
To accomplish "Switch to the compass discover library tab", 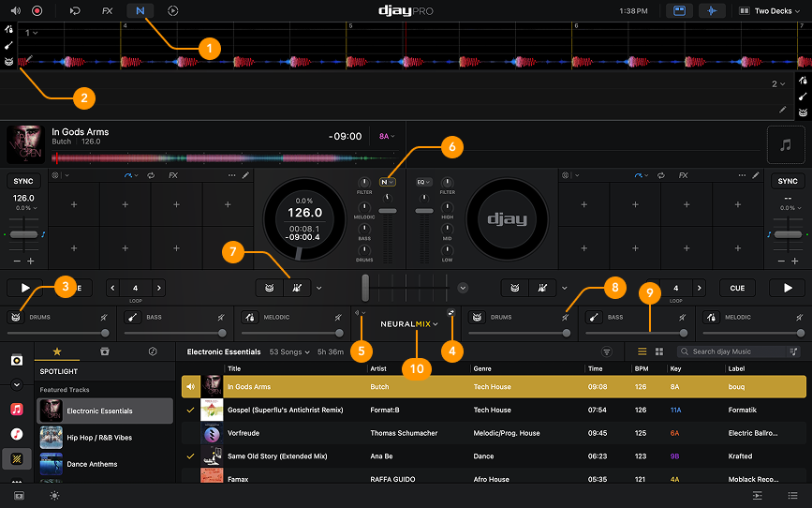I will pyautogui.click(x=153, y=351).
